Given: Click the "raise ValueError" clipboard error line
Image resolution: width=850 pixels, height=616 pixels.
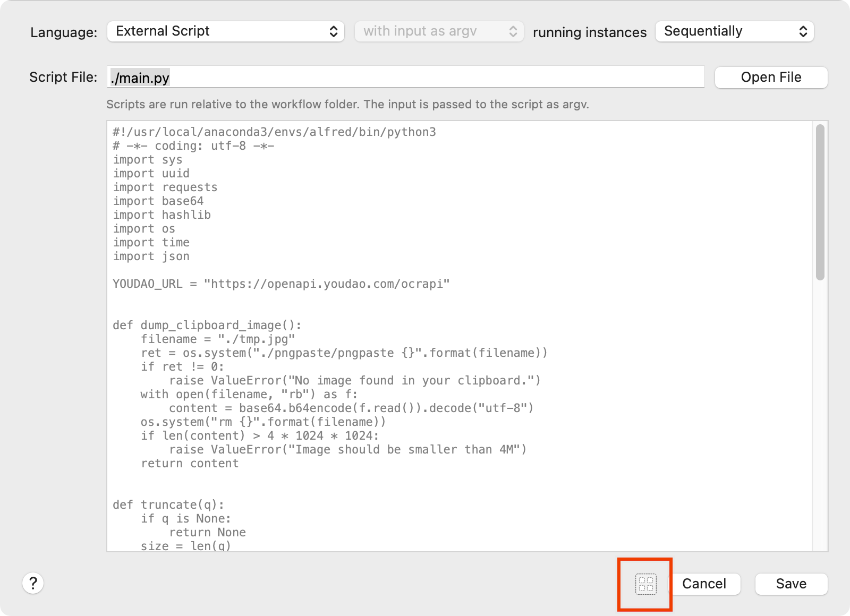Looking at the screenshot, I should tap(356, 380).
